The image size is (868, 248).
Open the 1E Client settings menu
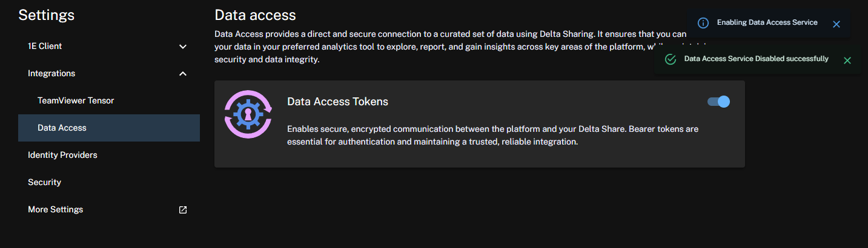pos(45,46)
